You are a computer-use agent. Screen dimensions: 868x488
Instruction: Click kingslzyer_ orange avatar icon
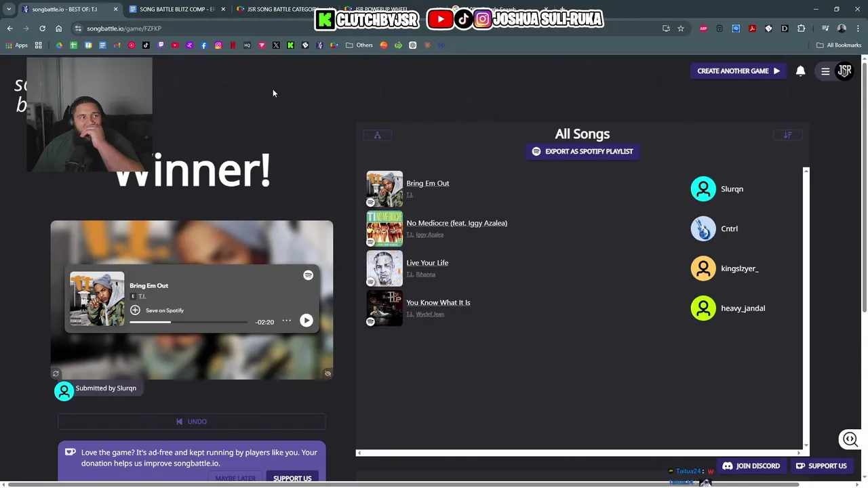point(703,268)
